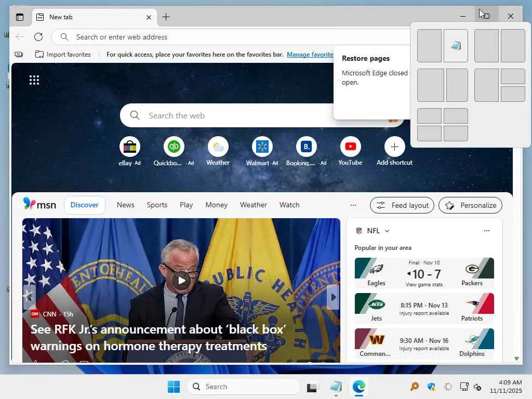The height and width of the screenshot is (399, 532).
Task: Click Add shortcut plus button
Action: pos(394,147)
